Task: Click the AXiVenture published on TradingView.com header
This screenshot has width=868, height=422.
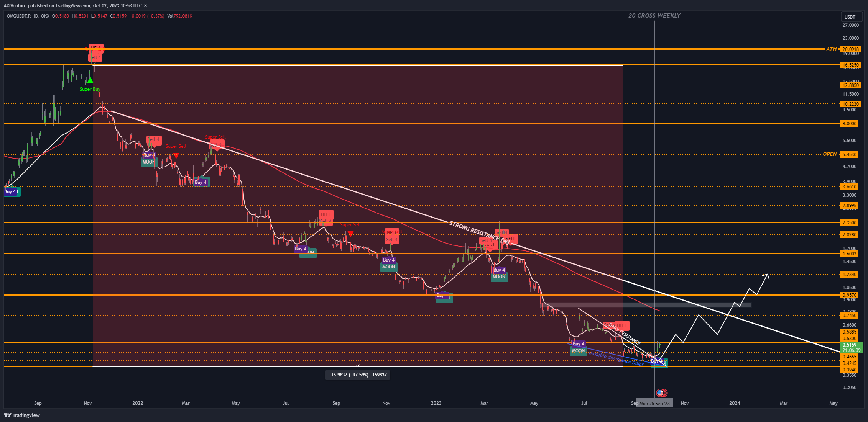Action: click(75, 5)
